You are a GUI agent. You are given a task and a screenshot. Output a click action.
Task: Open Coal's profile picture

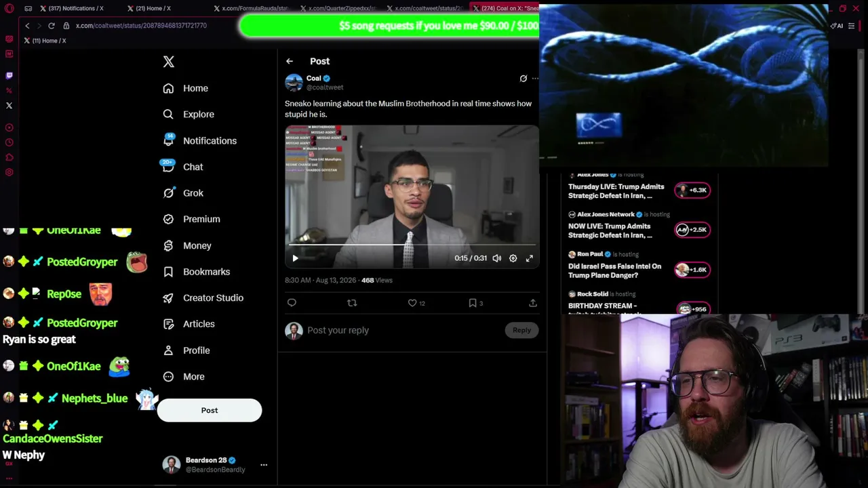[294, 83]
